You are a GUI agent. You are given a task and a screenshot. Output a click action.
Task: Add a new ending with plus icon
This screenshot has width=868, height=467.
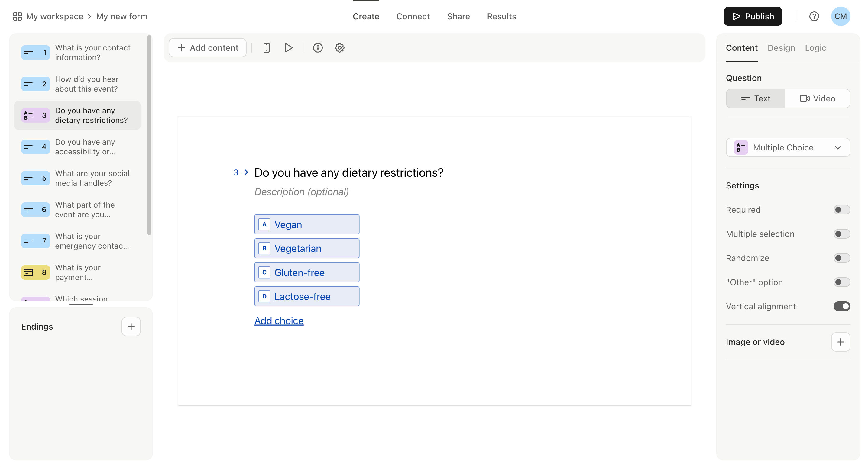[131, 326]
